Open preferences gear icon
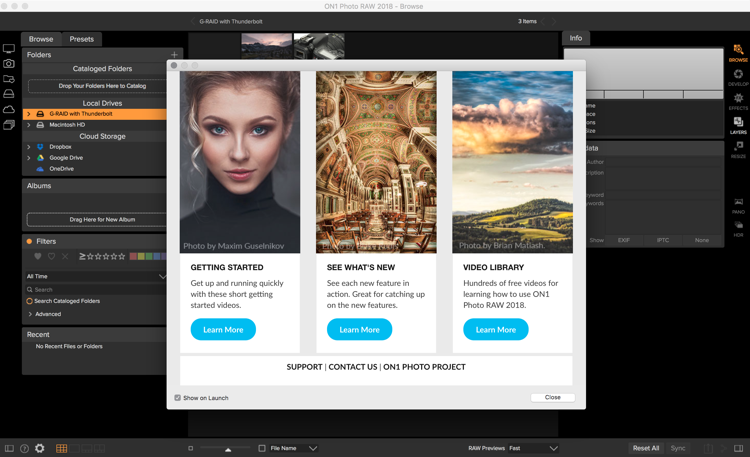The image size is (750, 457). click(40, 448)
